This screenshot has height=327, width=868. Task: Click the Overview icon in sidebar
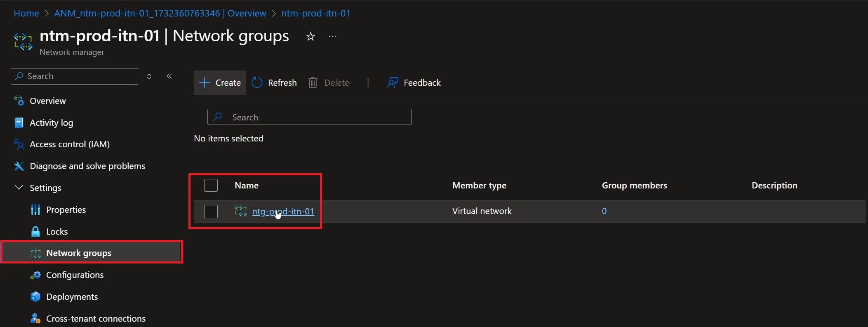(19, 101)
